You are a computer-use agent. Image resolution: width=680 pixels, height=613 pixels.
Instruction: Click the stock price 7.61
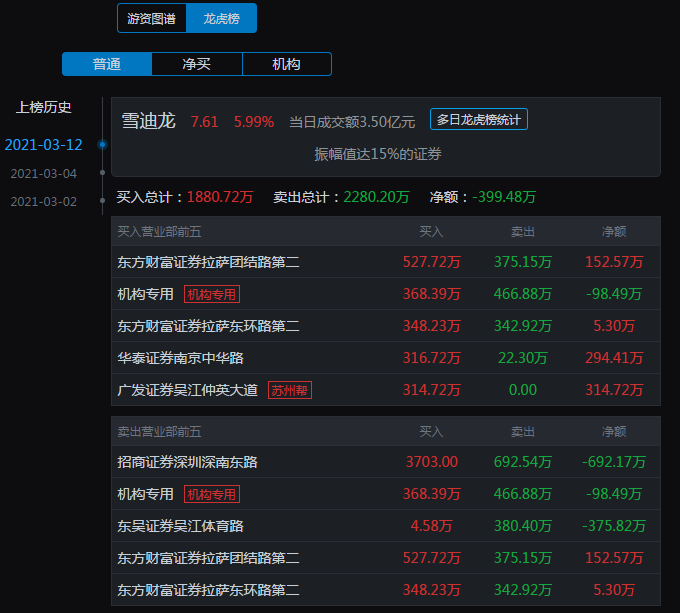coord(204,122)
